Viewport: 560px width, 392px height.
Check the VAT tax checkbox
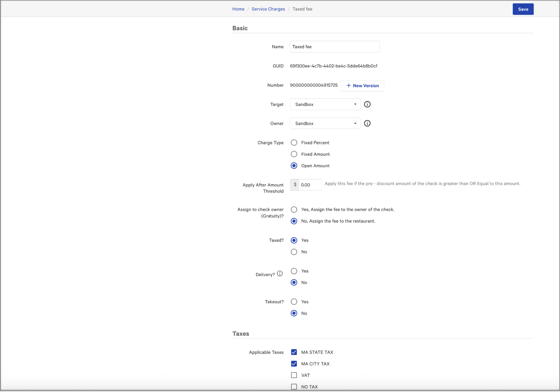pos(294,375)
